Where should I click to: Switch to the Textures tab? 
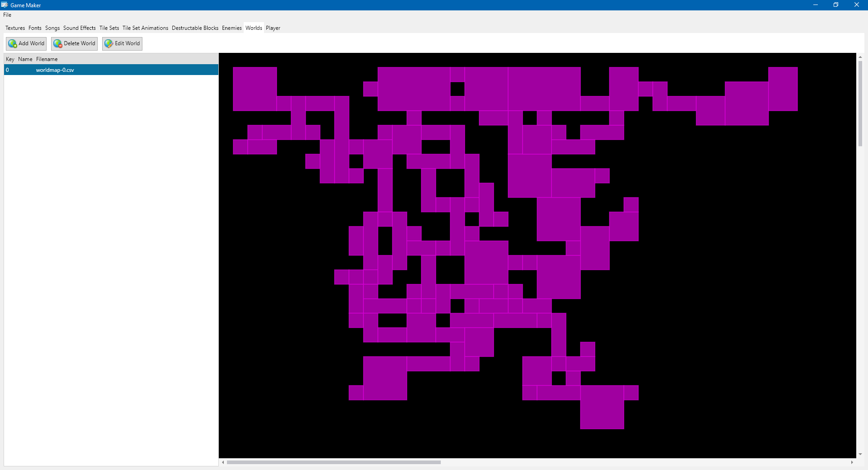point(15,28)
